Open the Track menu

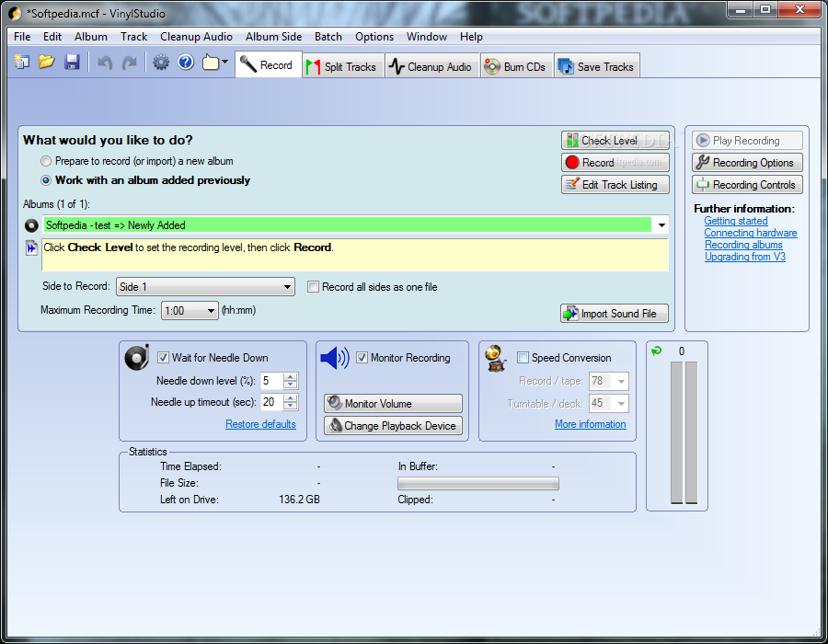133,37
